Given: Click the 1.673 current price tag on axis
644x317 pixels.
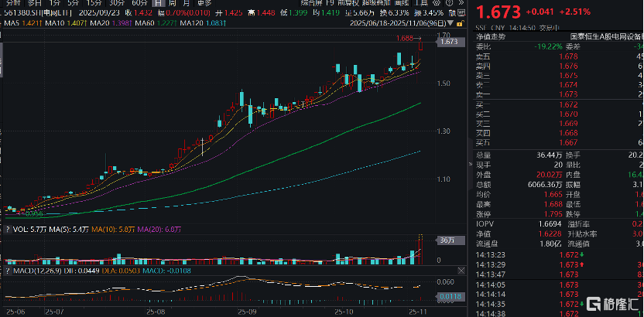Looking at the screenshot, I should point(449,42).
